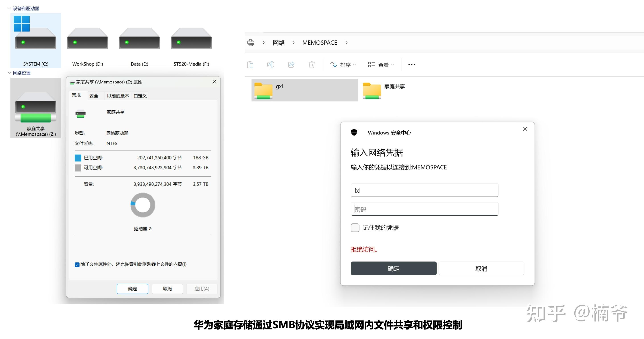Select the gxl shared folder

[x=305, y=90]
